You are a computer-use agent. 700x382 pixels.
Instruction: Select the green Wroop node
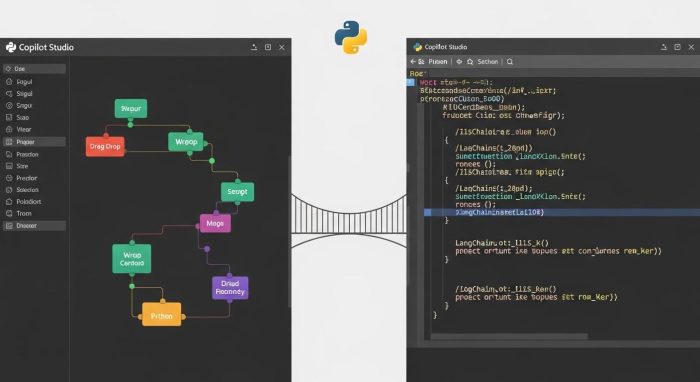click(186, 142)
